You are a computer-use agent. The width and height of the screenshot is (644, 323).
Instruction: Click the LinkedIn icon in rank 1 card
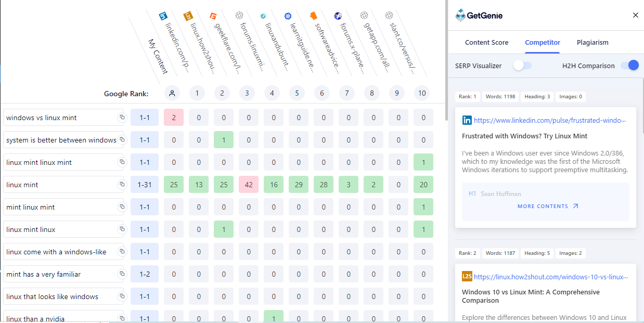coord(467,120)
